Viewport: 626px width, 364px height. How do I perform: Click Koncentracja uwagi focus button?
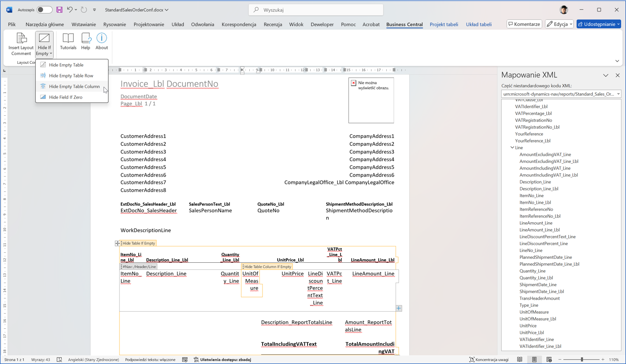(x=489, y=360)
